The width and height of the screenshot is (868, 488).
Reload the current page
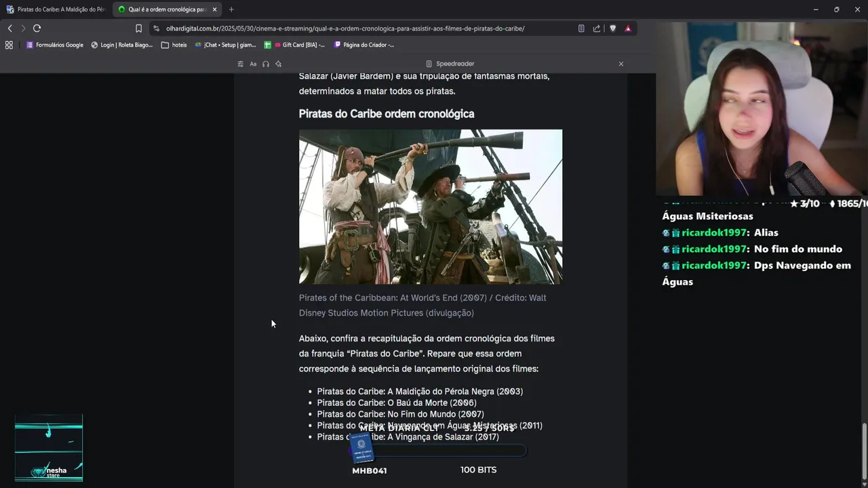point(37,28)
